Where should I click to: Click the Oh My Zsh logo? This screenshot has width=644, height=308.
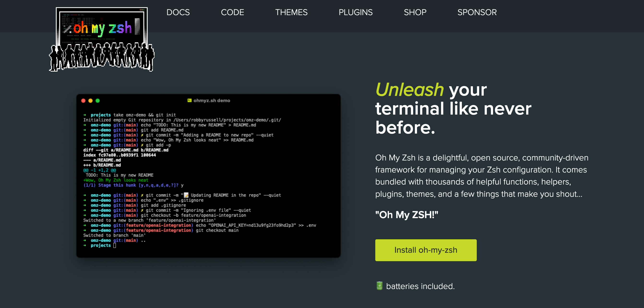101,39
